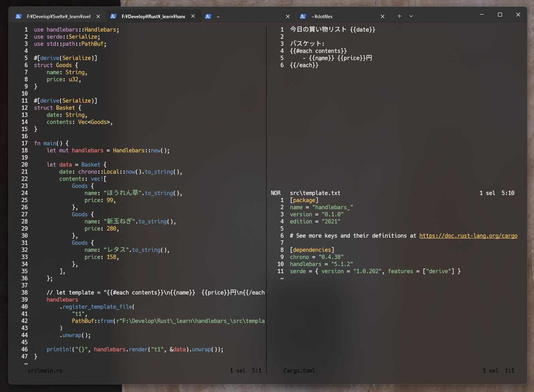Click the NOR mode indicator in the statusline
Screen dimensions: 534x392
276,193
